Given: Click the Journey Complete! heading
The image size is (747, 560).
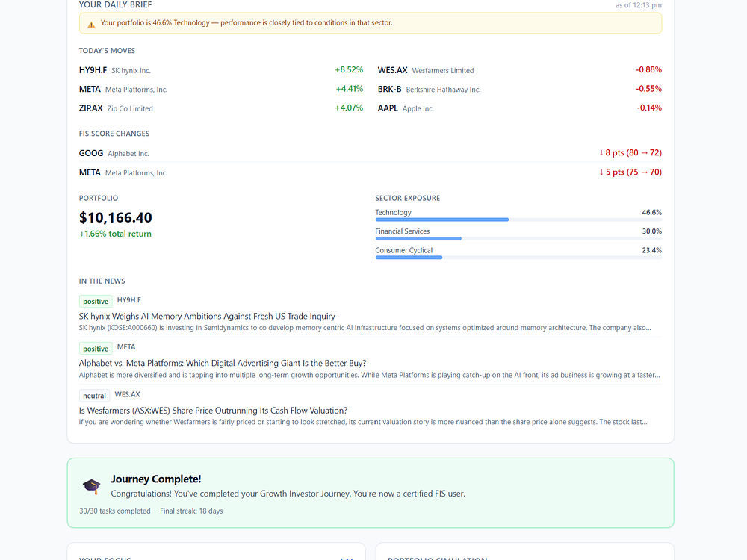Looking at the screenshot, I should tap(156, 479).
